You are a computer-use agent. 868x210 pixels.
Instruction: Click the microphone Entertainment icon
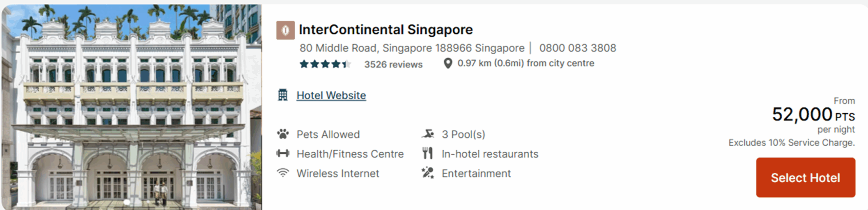pyautogui.click(x=428, y=173)
